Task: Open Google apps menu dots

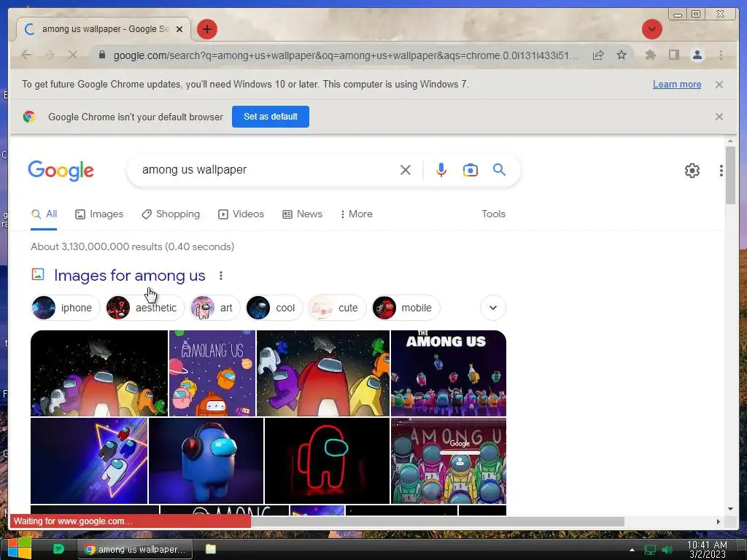Action: click(x=721, y=171)
